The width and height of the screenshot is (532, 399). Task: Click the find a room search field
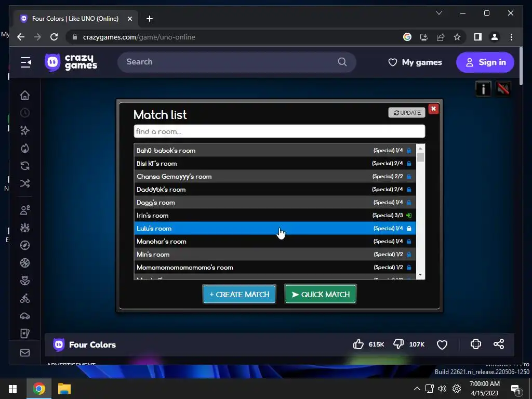coord(279,131)
